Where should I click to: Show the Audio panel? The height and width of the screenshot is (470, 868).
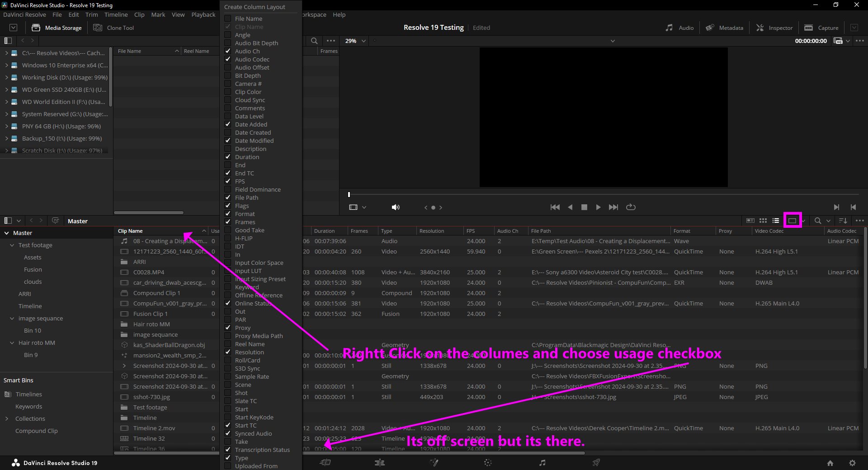coord(679,28)
